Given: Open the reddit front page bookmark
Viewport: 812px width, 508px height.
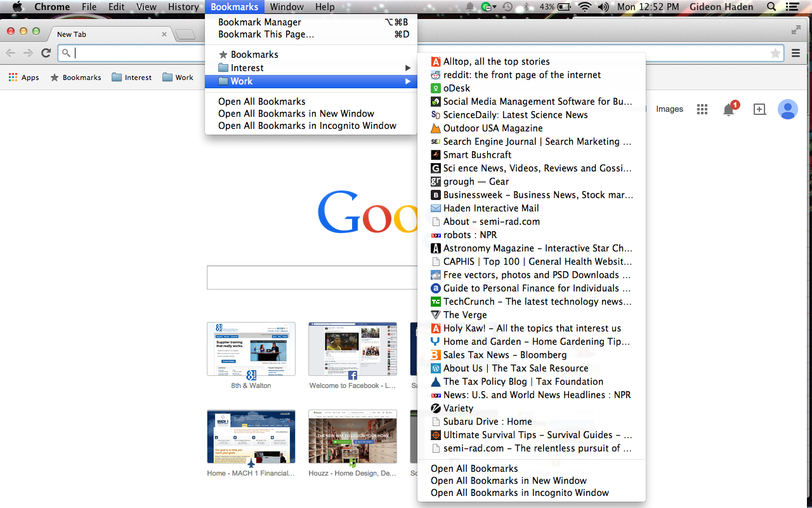Looking at the screenshot, I should click(532, 75).
